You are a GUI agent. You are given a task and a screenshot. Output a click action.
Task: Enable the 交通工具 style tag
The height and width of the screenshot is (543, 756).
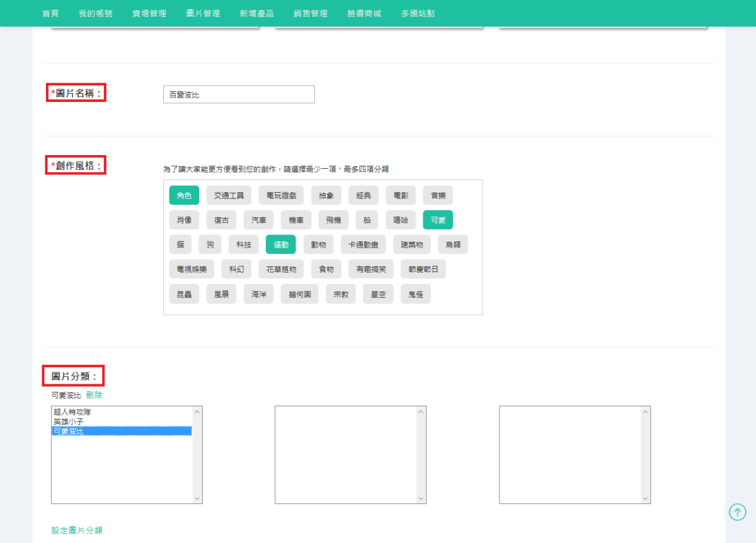(x=229, y=195)
